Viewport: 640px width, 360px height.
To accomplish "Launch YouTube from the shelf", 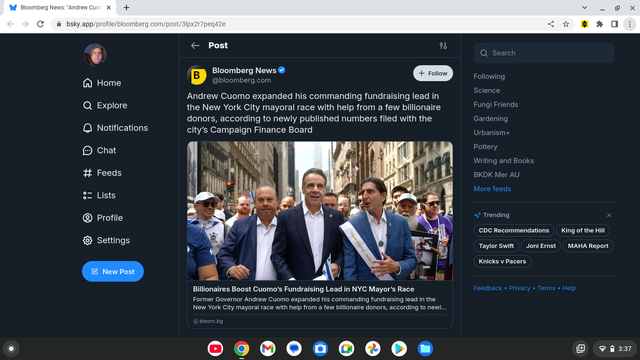I will [x=215, y=349].
